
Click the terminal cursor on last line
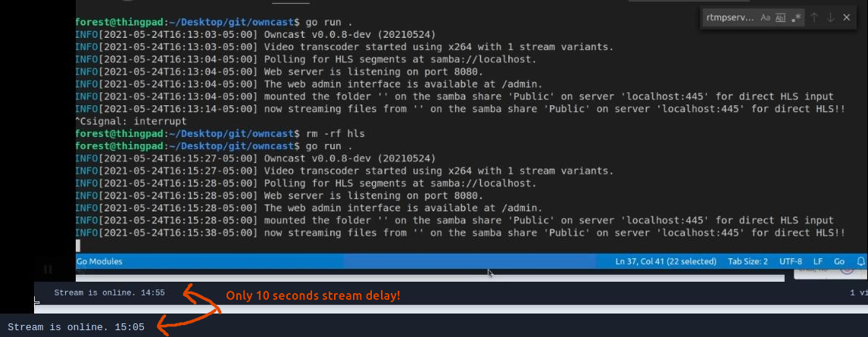point(78,245)
